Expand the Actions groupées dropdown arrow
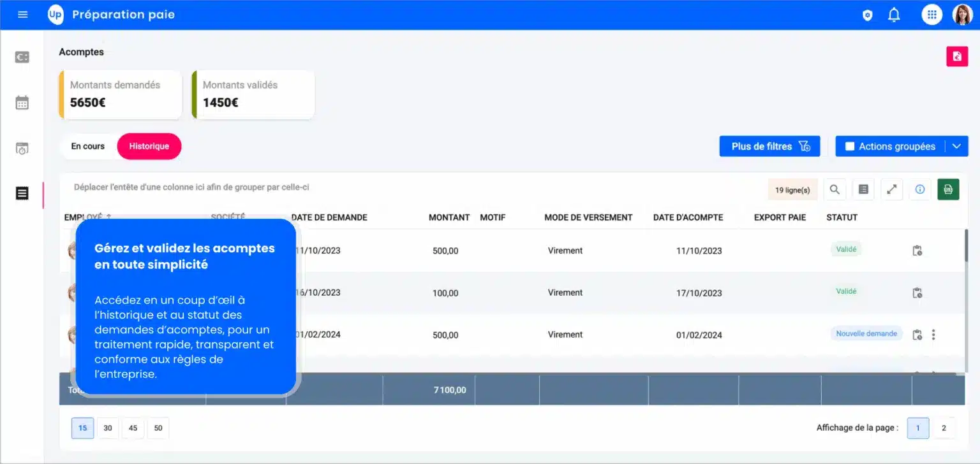This screenshot has width=980, height=464. coord(956,146)
